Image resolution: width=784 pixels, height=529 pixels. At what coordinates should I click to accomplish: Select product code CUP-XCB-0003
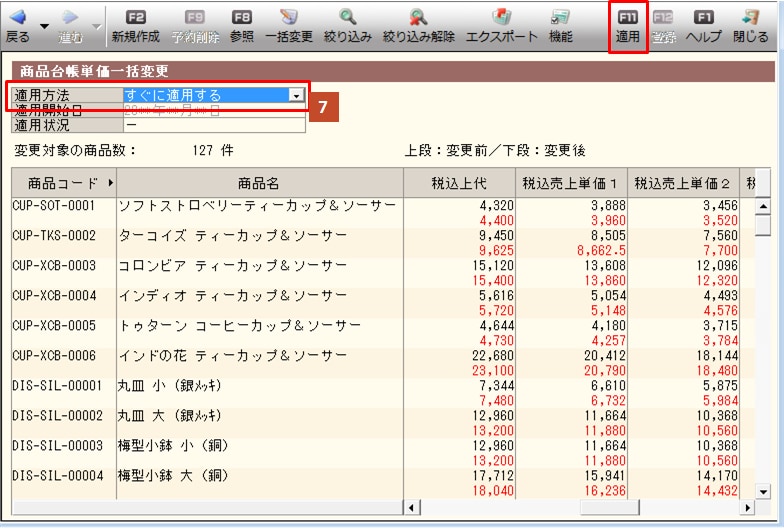pyautogui.click(x=54, y=266)
